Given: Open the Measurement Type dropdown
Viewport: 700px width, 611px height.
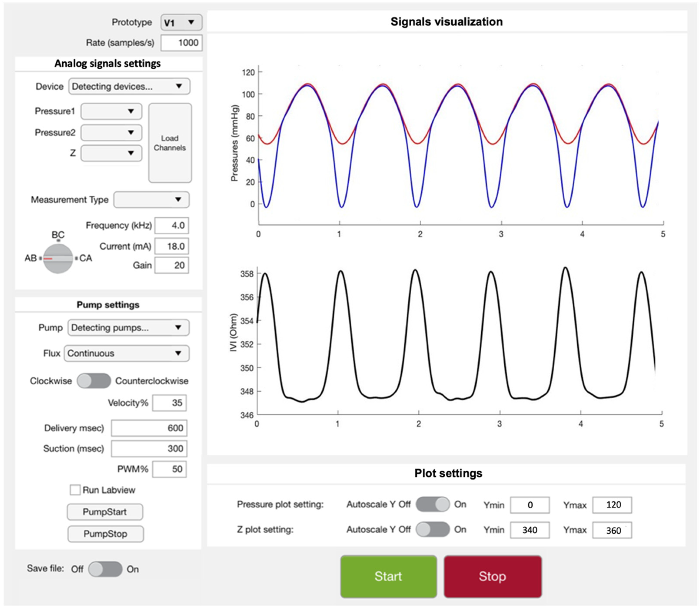Looking at the screenshot, I should click(151, 199).
